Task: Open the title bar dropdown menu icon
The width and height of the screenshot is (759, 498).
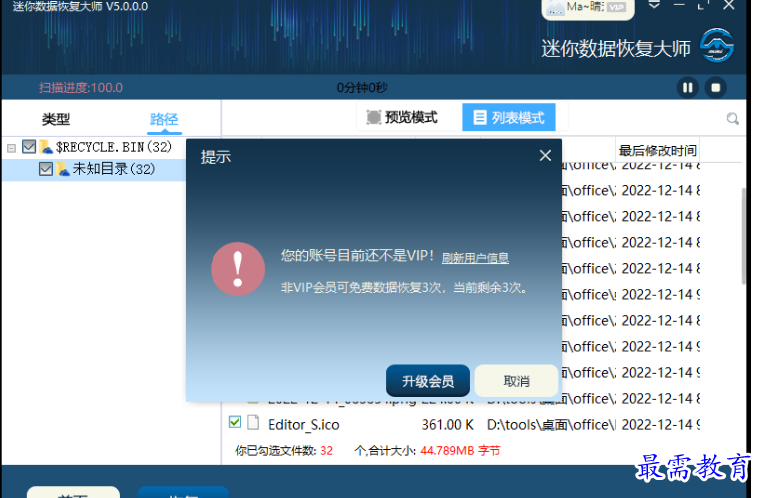Action: pyautogui.click(x=654, y=5)
